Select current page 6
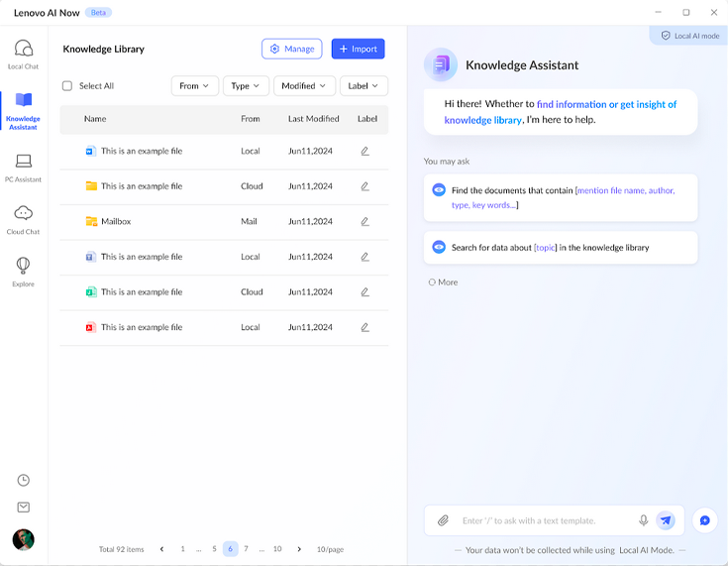Image resolution: width=728 pixels, height=566 pixels. point(230,549)
